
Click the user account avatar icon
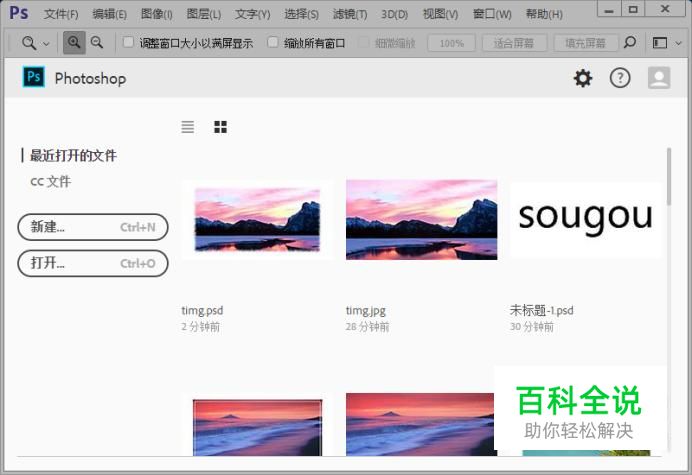659,78
